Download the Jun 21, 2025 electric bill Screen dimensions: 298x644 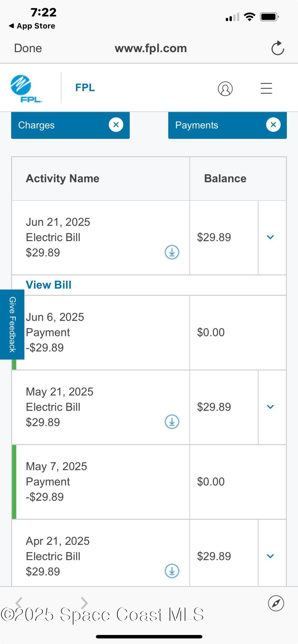[172, 252]
